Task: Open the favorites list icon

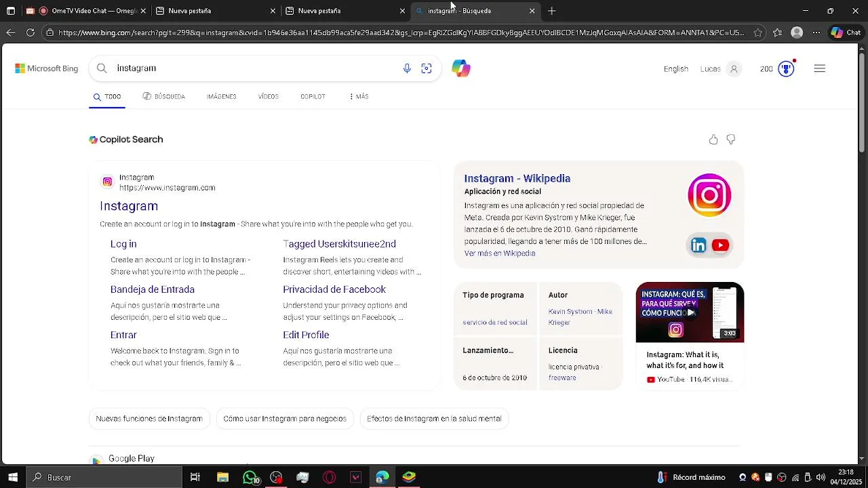Action: point(778,33)
